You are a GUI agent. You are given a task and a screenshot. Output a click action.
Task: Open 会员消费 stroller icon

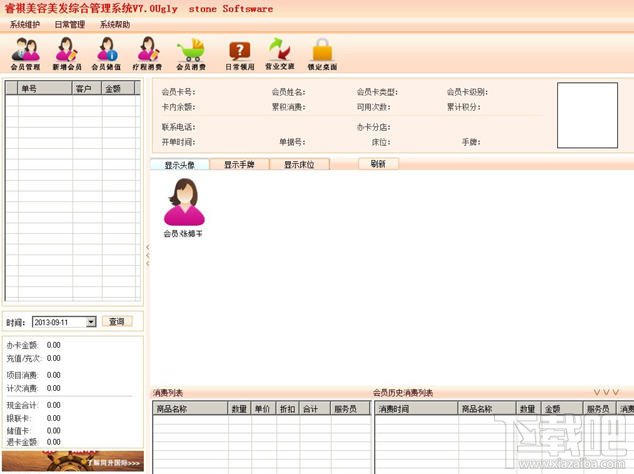click(x=191, y=53)
